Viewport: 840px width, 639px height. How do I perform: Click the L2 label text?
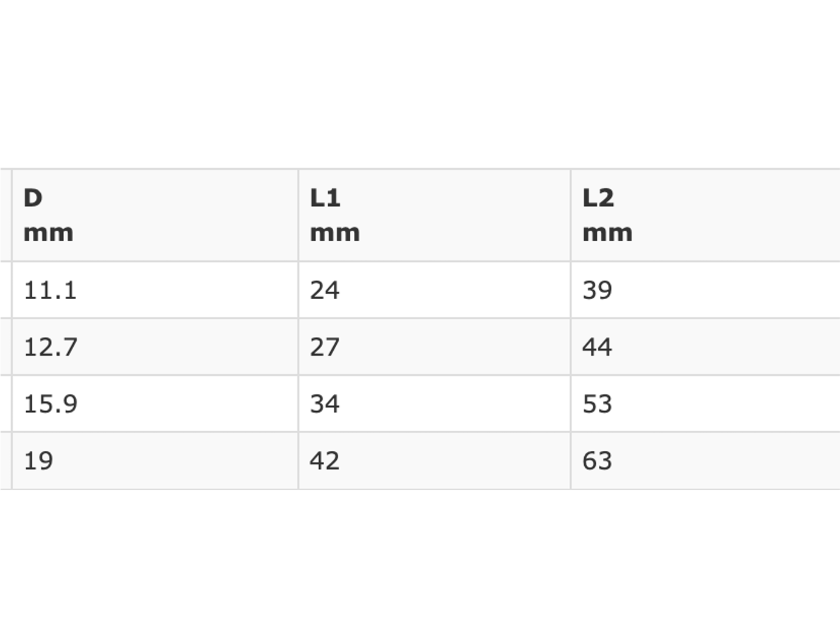598,198
